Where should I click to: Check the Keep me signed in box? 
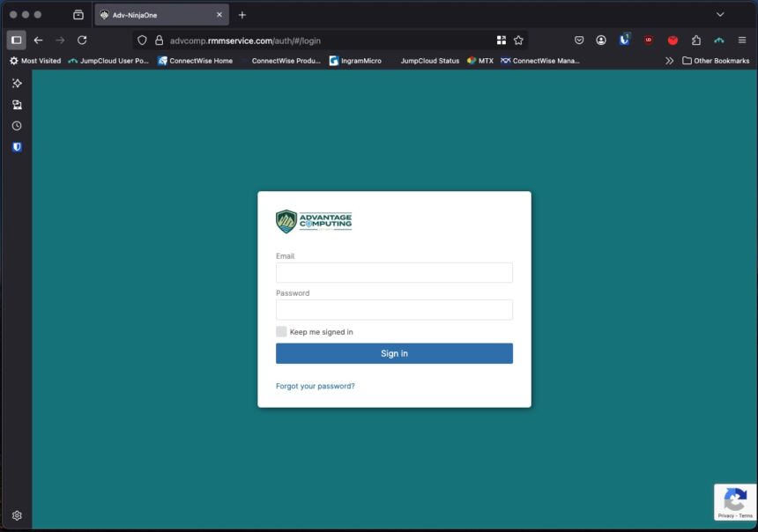click(x=281, y=331)
